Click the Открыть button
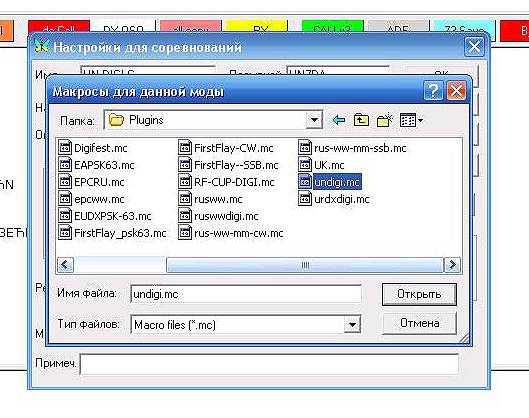 (x=419, y=294)
